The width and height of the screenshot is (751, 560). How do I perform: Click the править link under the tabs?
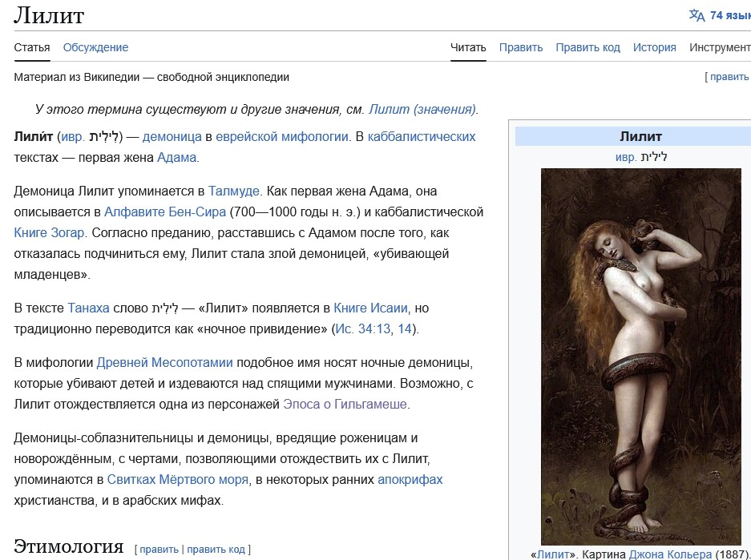(729, 77)
